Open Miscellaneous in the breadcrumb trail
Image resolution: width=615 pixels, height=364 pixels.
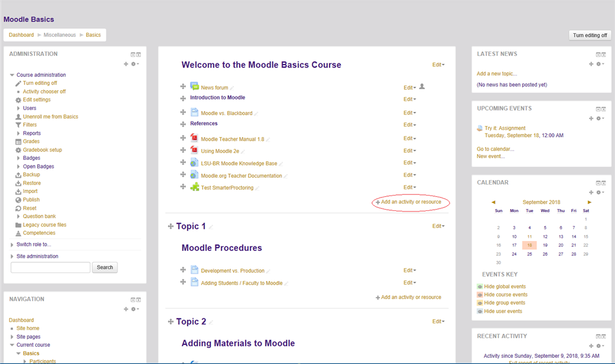tap(60, 35)
